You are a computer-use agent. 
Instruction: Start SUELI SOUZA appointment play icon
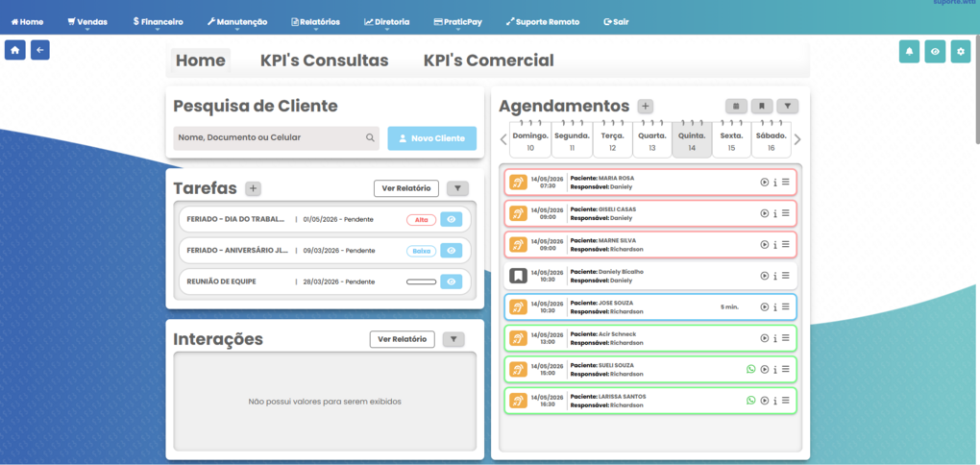(x=764, y=369)
